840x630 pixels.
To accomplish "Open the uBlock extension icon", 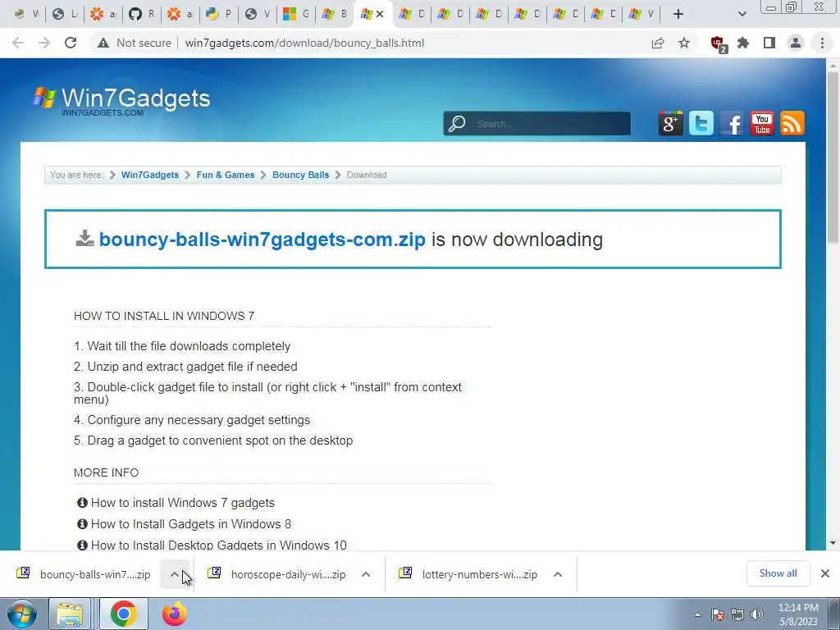I will click(x=718, y=44).
